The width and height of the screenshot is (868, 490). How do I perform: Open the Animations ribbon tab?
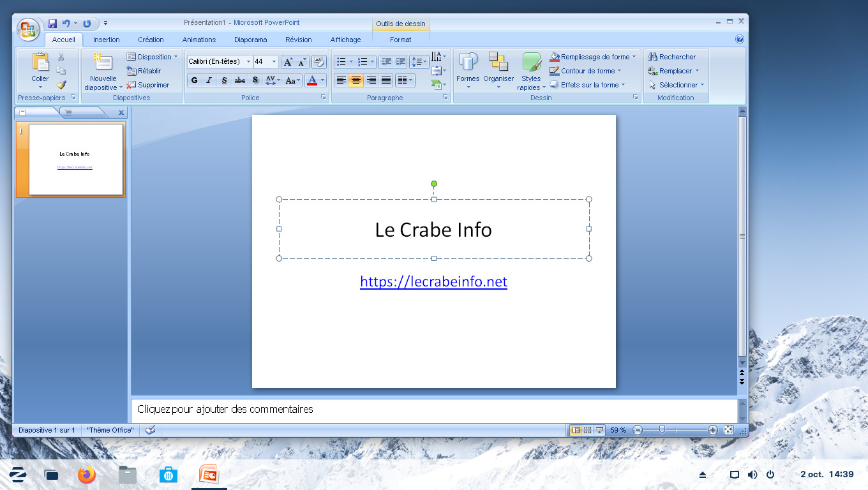199,40
